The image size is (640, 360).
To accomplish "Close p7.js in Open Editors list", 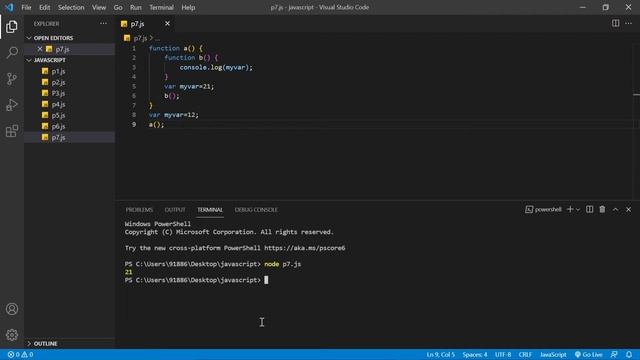I will [40, 49].
